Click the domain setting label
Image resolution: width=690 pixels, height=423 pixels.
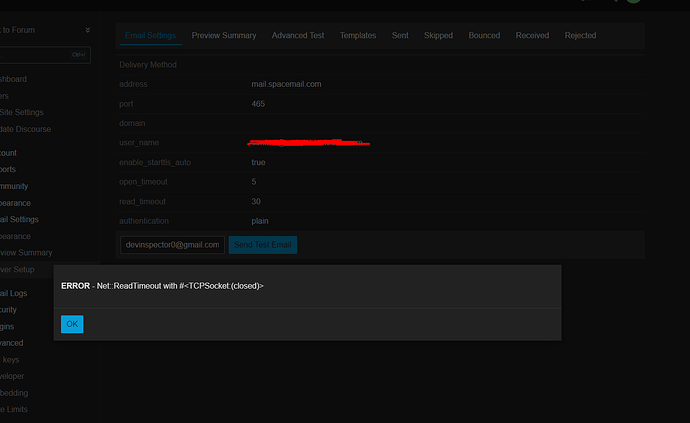[x=132, y=123]
